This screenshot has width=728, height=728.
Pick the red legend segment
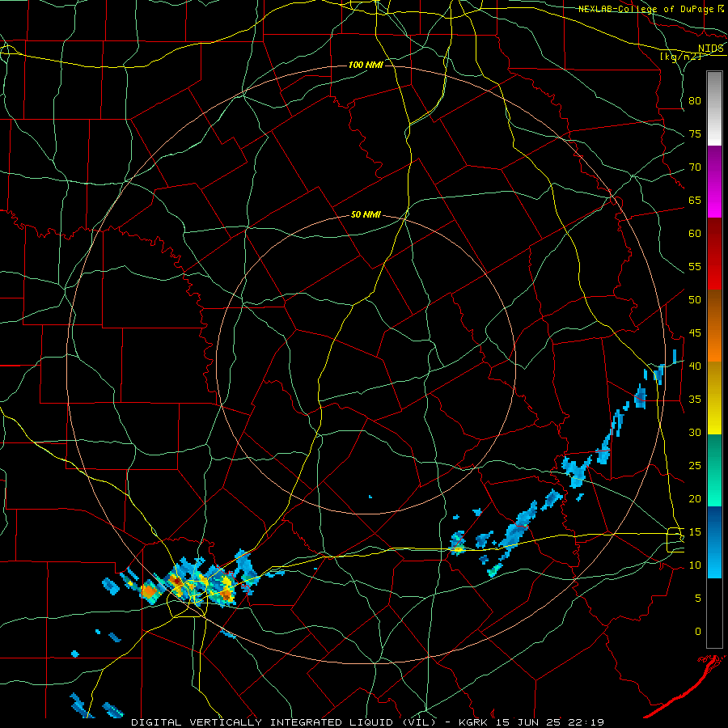(714, 254)
